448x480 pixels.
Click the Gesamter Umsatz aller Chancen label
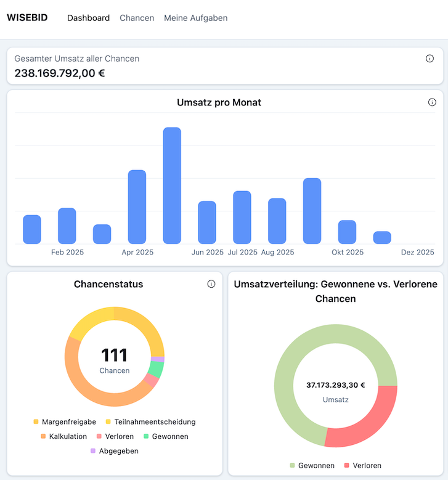(77, 59)
